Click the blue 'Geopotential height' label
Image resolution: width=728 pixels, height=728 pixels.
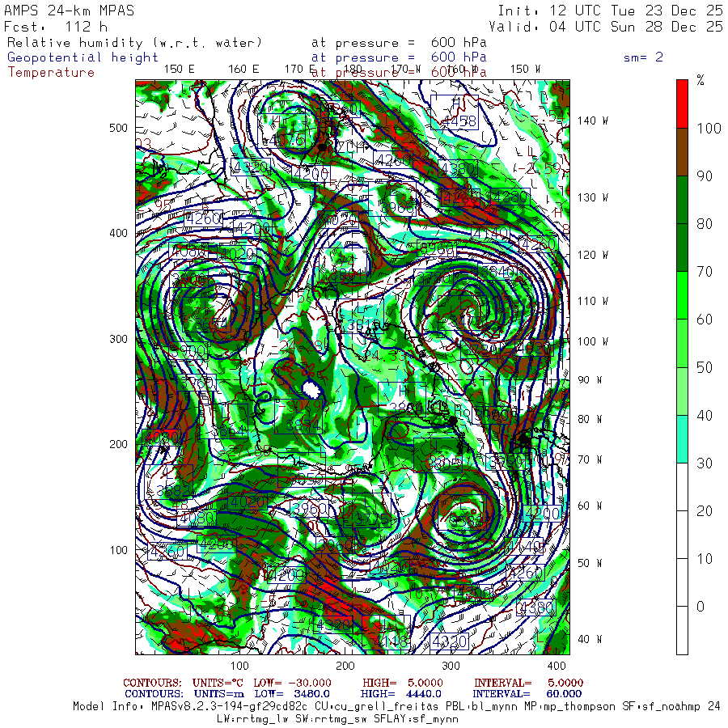click(x=83, y=57)
